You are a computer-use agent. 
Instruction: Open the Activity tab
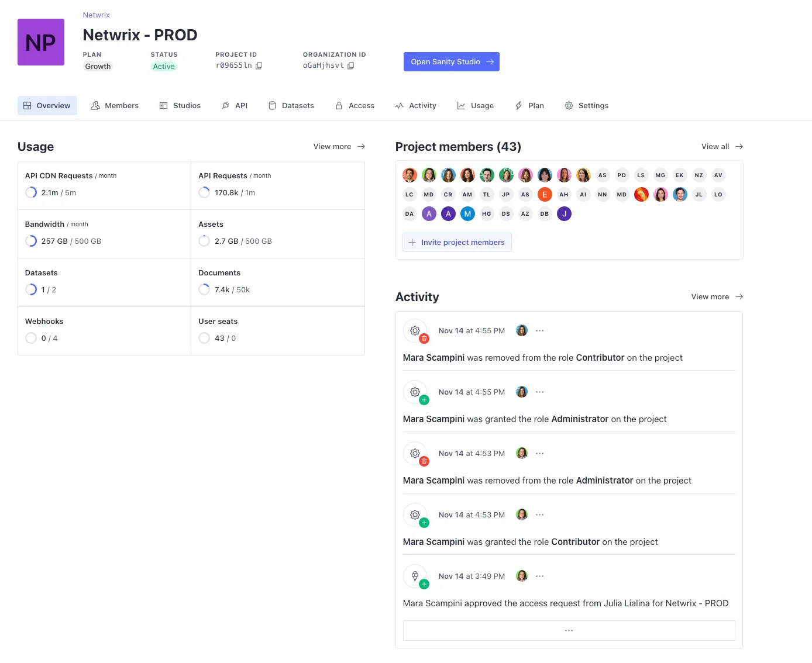click(416, 105)
